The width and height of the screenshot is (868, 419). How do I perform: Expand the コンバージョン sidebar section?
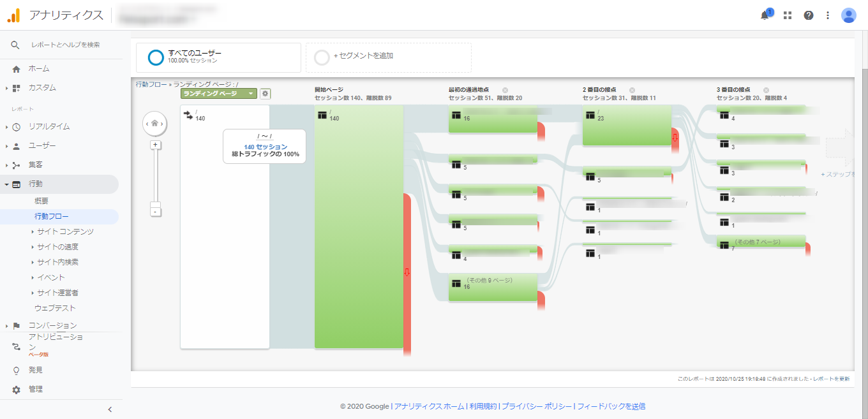pyautogui.click(x=7, y=326)
